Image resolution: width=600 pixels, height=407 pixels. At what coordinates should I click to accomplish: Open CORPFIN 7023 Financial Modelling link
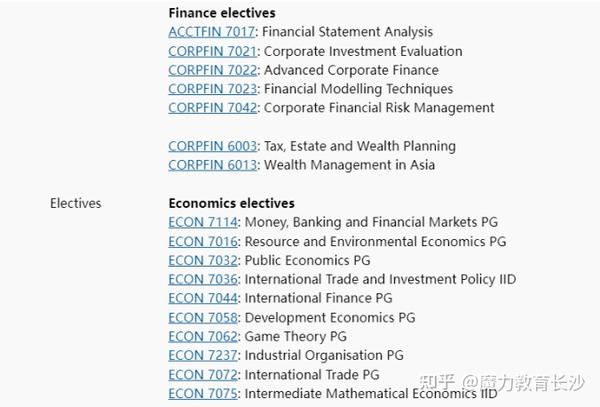[212, 89]
